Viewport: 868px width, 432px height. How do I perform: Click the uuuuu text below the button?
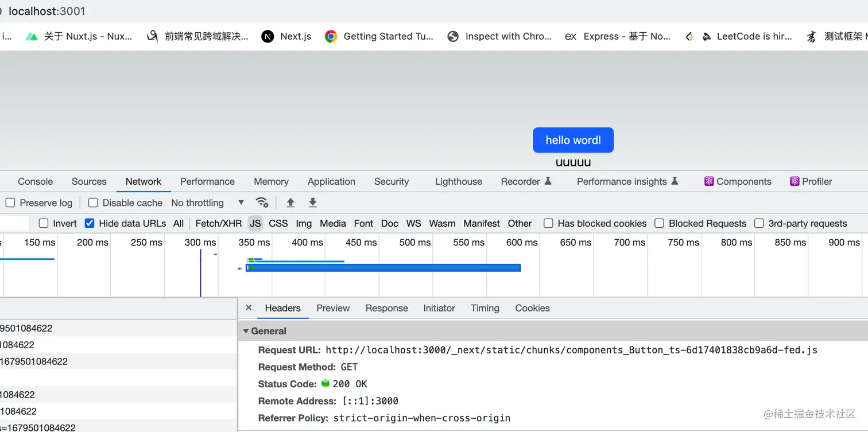573,162
